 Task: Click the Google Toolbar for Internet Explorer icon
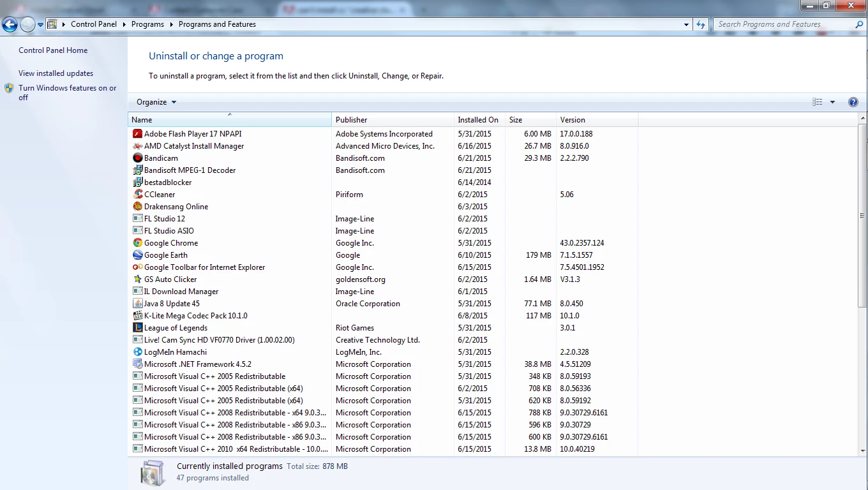(137, 267)
